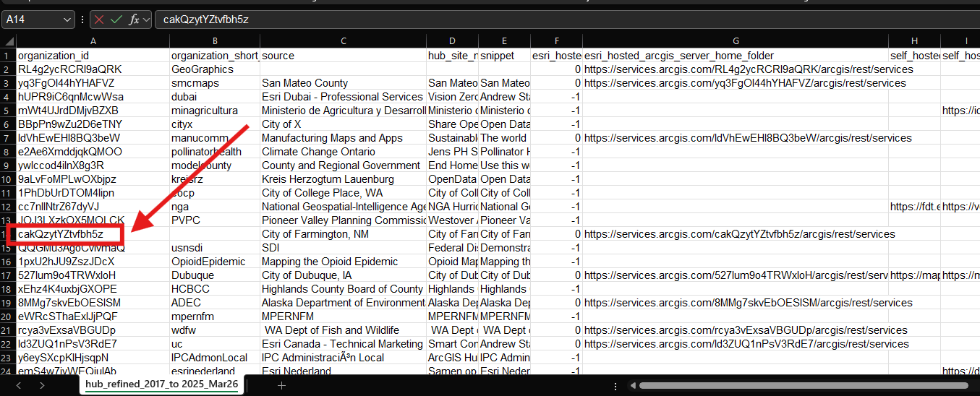
Task: Select the hub_refined_2017_to 2025_Mar26 sheet tab
Action: coord(162,384)
